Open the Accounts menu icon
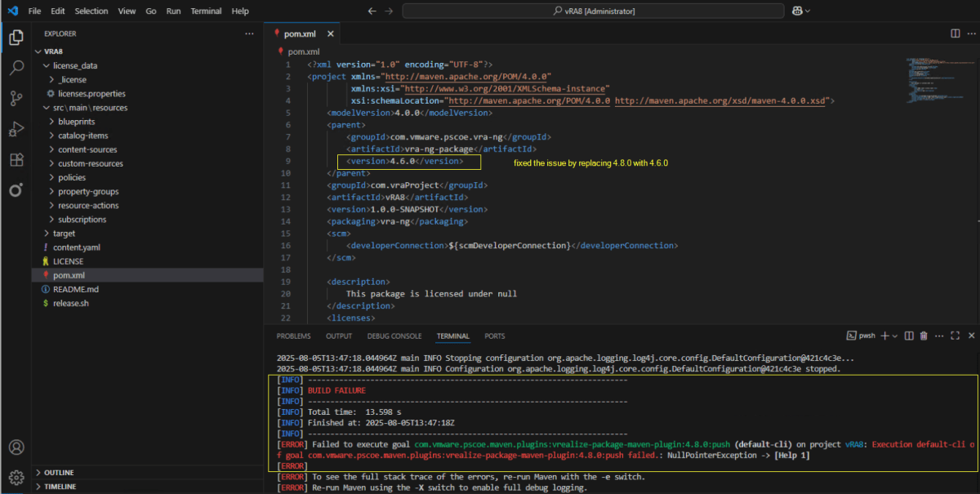Viewport: 980px width, 494px height. point(16,447)
